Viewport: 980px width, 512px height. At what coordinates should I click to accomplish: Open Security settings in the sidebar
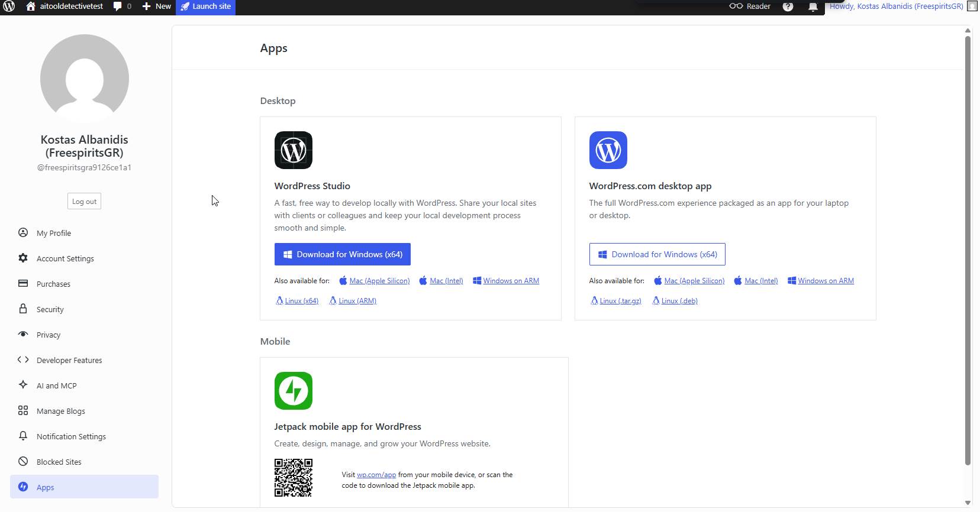[84, 309]
